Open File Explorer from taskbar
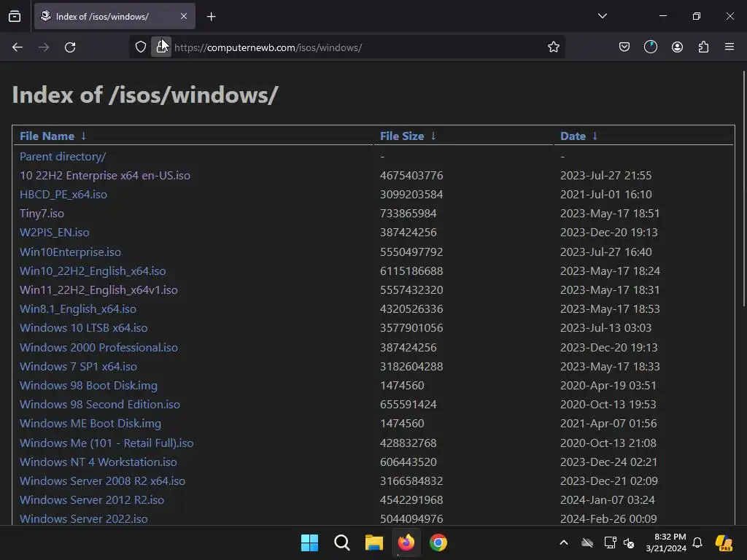The width and height of the screenshot is (747, 560). (374, 542)
